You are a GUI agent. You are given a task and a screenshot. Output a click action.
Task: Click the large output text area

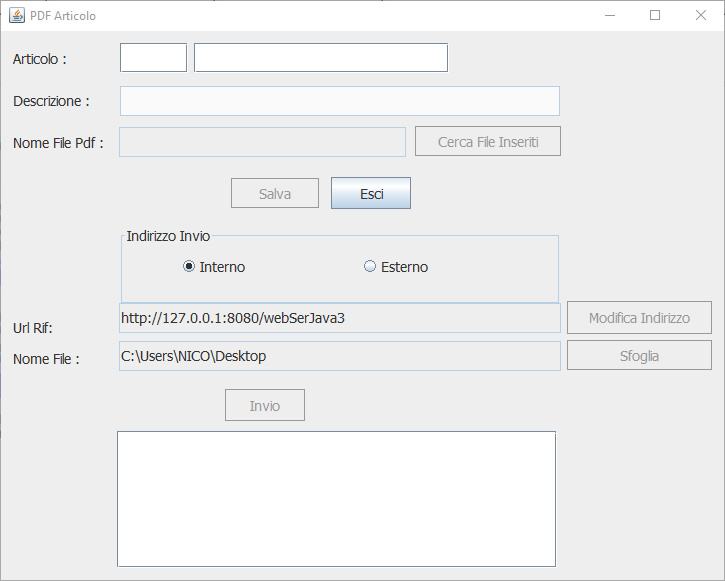tap(337, 499)
